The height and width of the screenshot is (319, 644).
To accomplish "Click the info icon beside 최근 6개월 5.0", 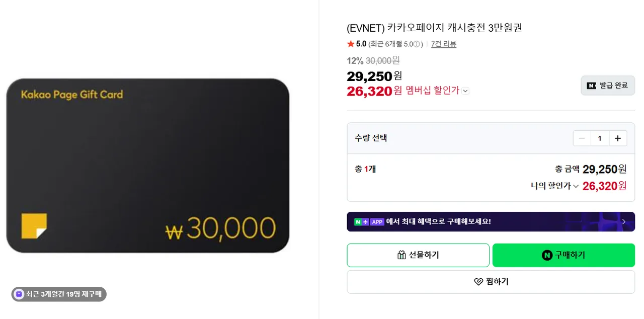I will [417, 44].
